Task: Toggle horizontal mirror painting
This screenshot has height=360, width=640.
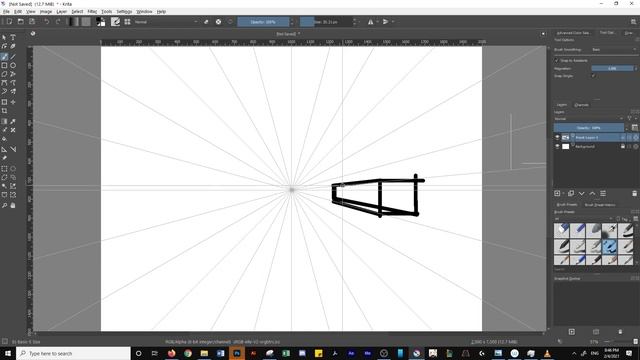Action: 371,22
